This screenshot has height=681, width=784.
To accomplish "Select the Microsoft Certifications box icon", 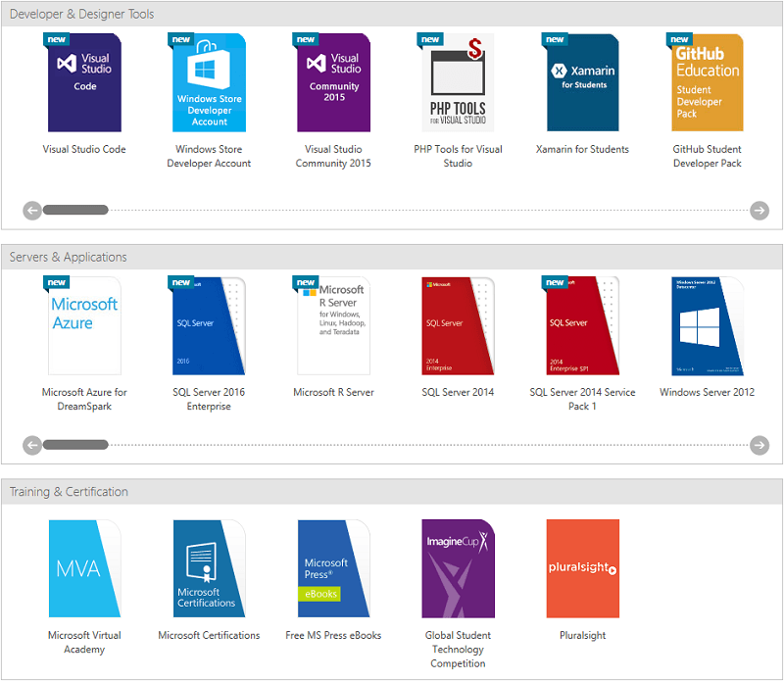I will (209, 568).
